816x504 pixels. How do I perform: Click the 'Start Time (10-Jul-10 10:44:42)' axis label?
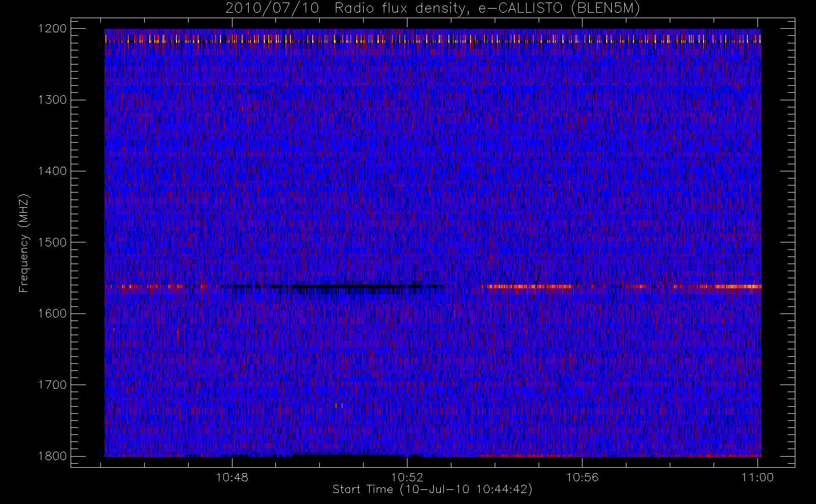tap(433, 489)
